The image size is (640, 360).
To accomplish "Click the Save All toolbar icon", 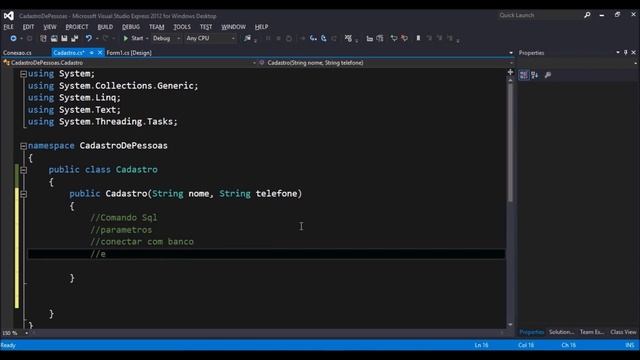I will coord(75,38).
